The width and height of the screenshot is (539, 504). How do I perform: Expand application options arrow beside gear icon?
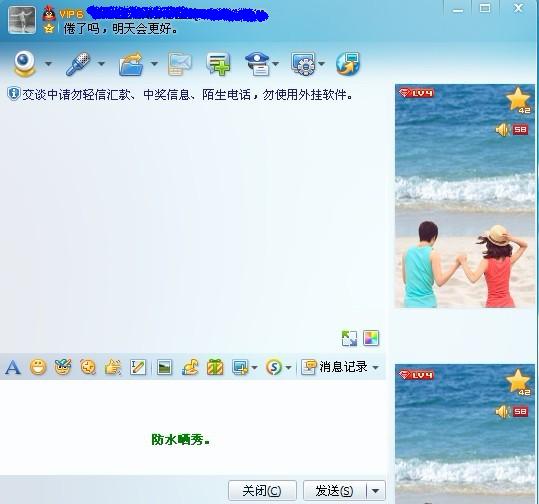tap(321, 64)
